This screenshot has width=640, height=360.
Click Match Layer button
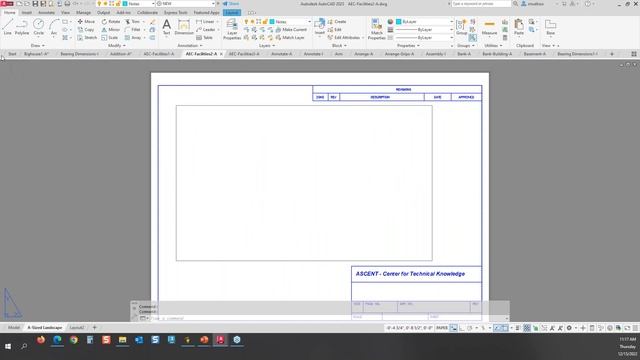[x=290, y=38]
